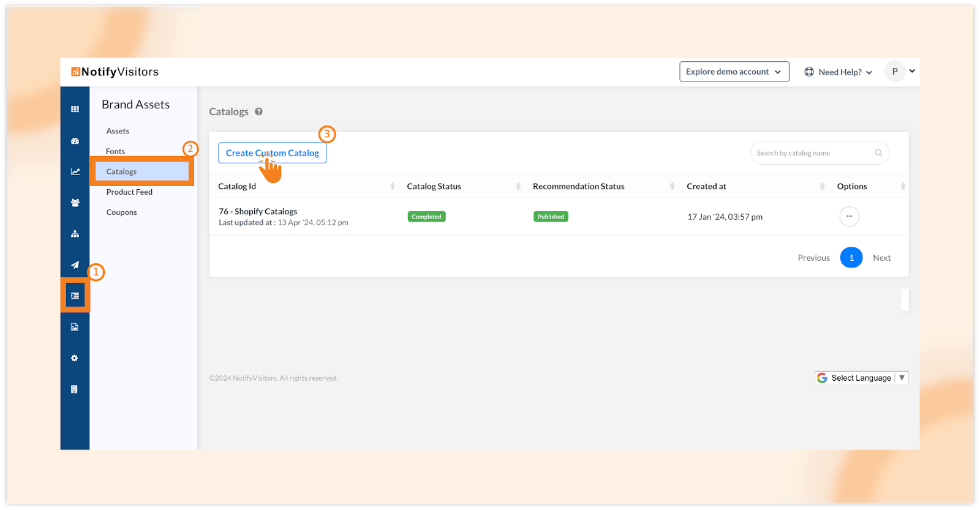Open the Select Language dropdown
The height and width of the screenshot is (510, 980).
click(861, 378)
